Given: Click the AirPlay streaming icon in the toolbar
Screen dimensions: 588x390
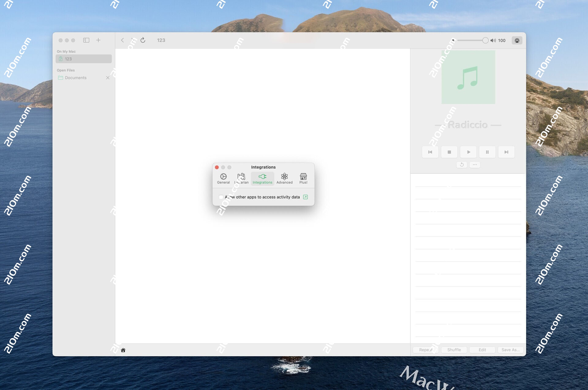Looking at the screenshot, I should pyautogui.click(x=517, y=40).
